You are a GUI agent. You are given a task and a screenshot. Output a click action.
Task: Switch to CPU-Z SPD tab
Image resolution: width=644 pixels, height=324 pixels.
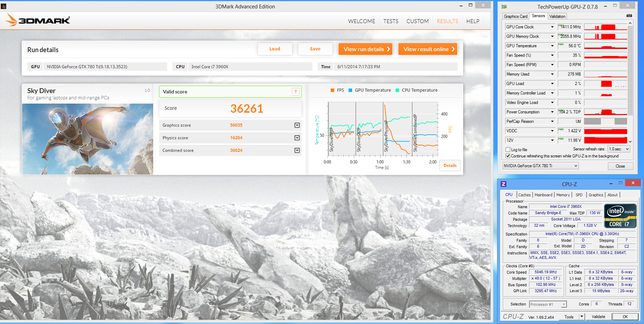(x=579, y=195)
